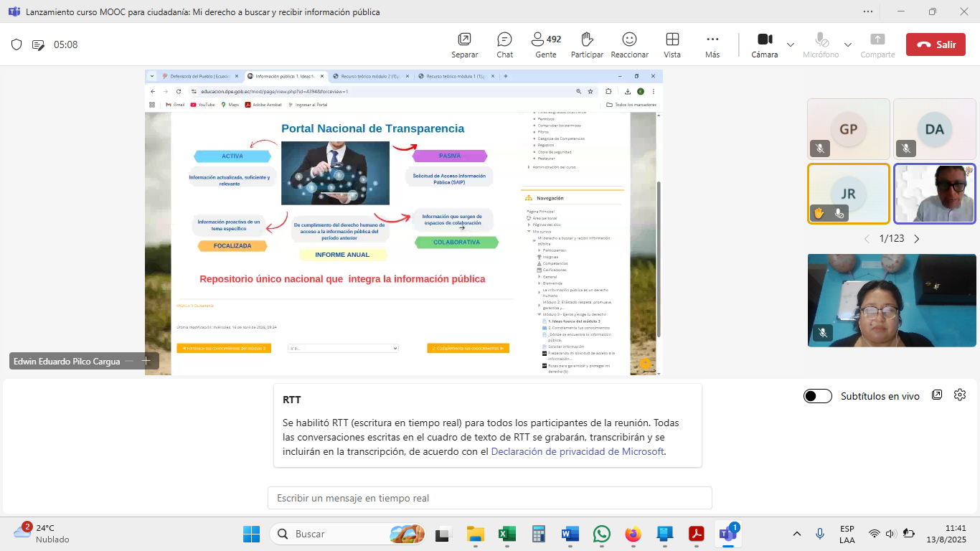Image resolution: width=980 pixels, height=551 pixels.
Task: Click the real-time text message field
Action: coord(489,498)
